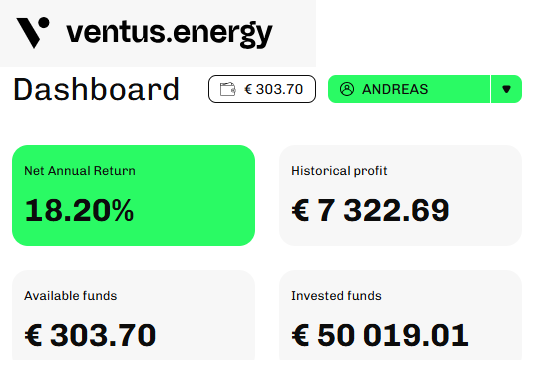This screenshot has width=535, height=366.
Task: Click the Historical profit label
Action: point(339,171)
